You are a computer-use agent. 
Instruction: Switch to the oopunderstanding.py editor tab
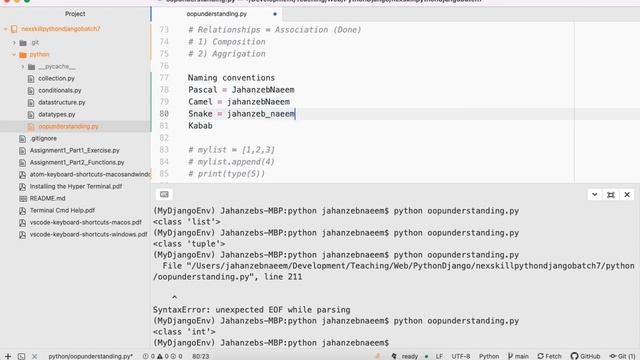[217, 14]
